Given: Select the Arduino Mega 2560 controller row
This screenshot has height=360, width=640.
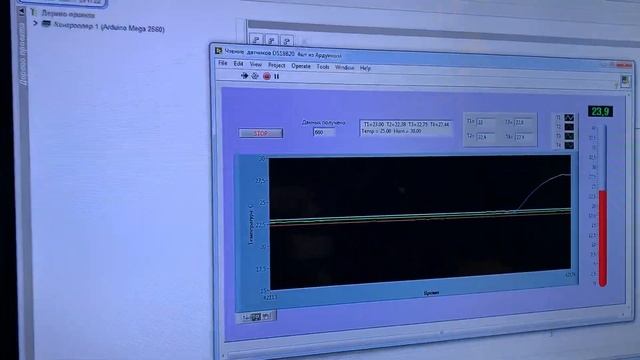Looking at the screenshot, I should [104, 27].
